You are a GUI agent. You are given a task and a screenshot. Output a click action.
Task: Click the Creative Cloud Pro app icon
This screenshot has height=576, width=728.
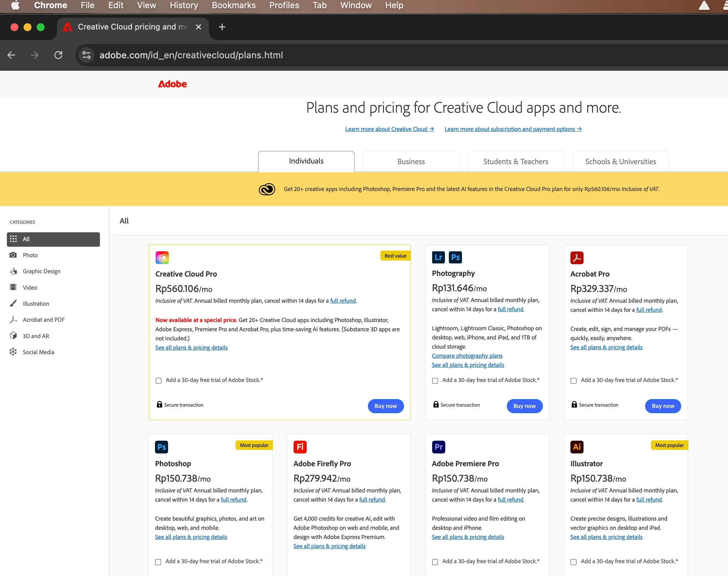[162, 258]
